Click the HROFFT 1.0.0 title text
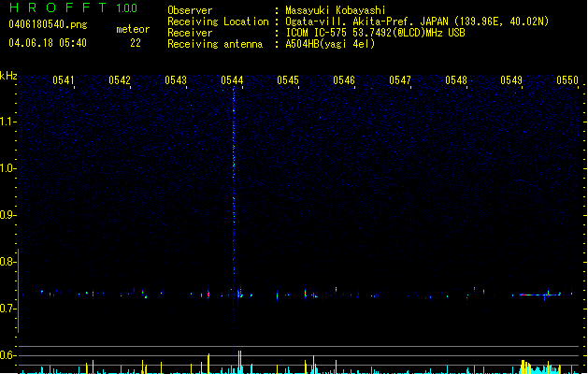 tap(73, 7)
